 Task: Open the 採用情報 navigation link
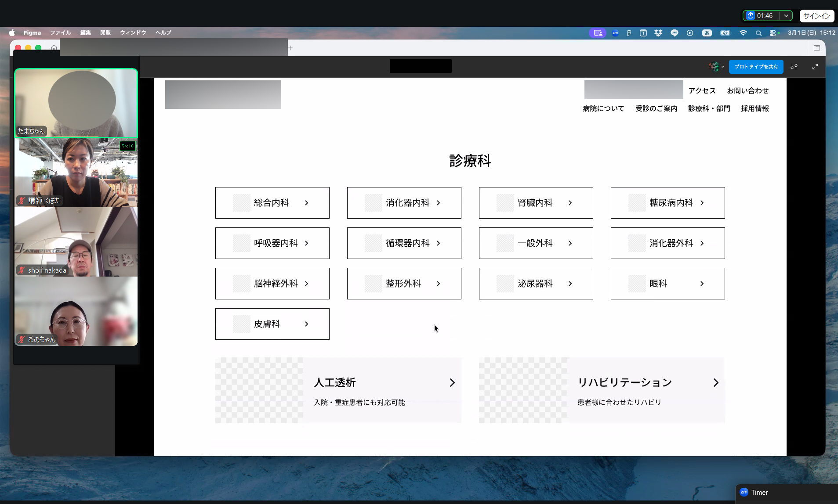[754, 108]
